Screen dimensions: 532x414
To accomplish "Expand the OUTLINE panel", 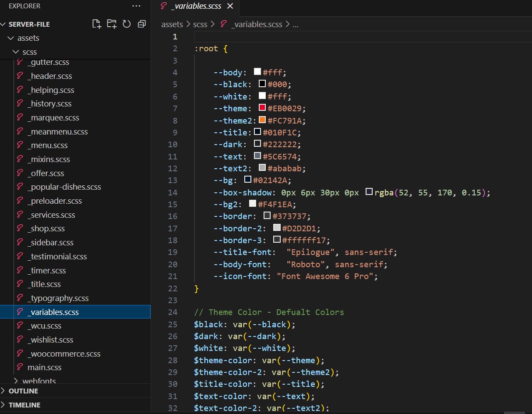I will (x=23, y=391).
